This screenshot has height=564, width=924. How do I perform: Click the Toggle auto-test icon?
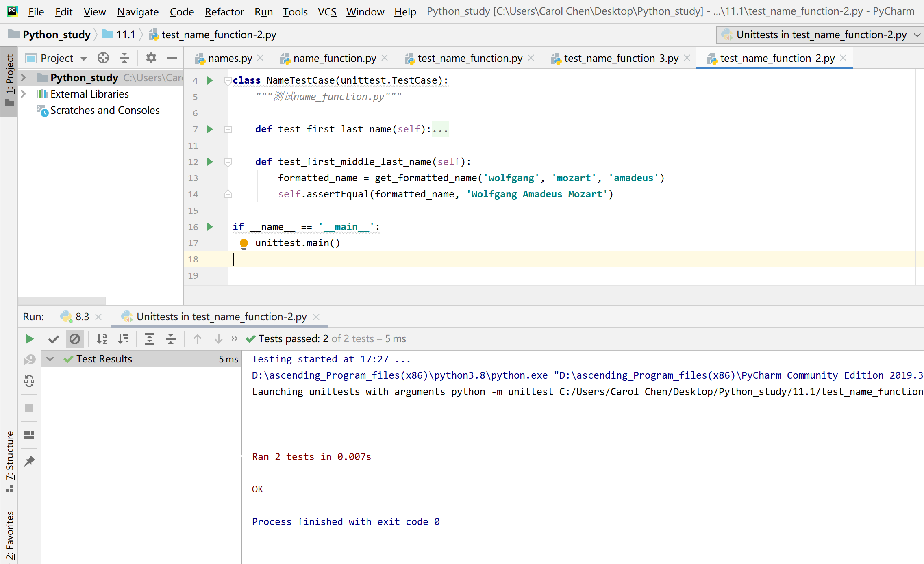coord(29,381)
